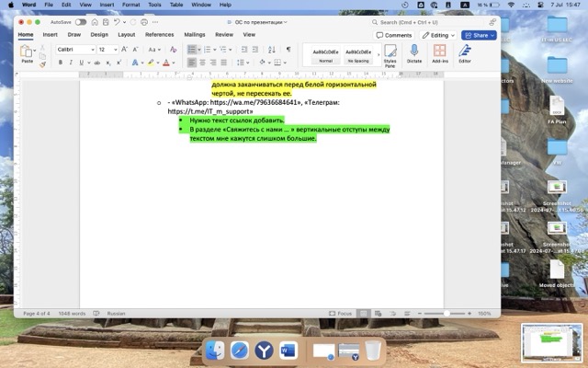Image resolution: width=588 pixels, height=368 pixels.
Task: Open the References ribbon tab
Action: 159,34
